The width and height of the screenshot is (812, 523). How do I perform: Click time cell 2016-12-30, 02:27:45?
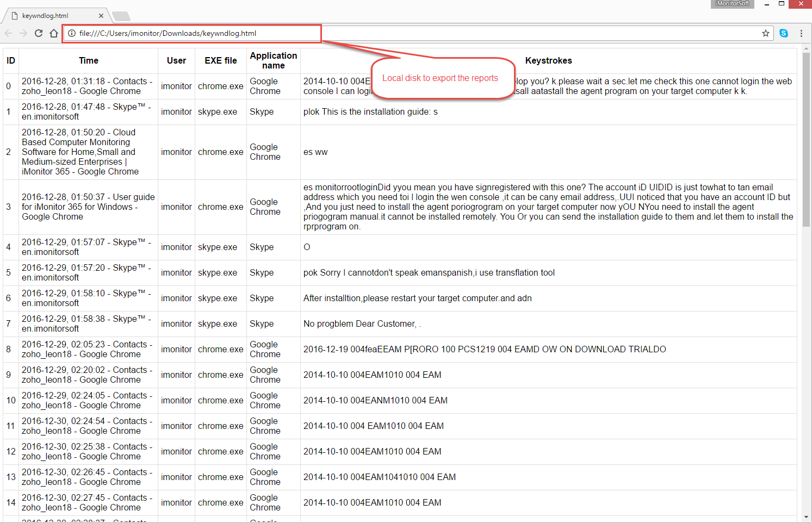point(89,502)
